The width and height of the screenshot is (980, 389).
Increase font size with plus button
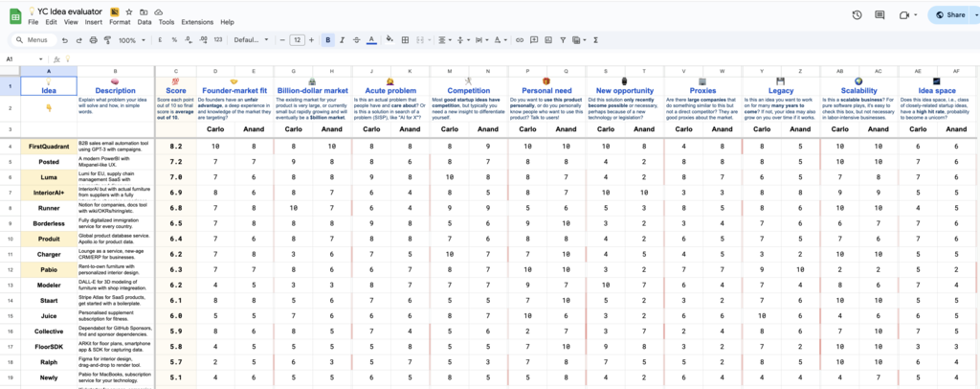(x=311, y=40)
